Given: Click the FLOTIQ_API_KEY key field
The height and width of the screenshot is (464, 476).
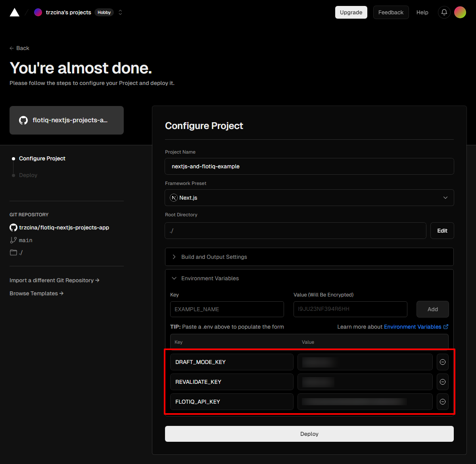Looking at the screenshot, I should click(x=232, y=402).
